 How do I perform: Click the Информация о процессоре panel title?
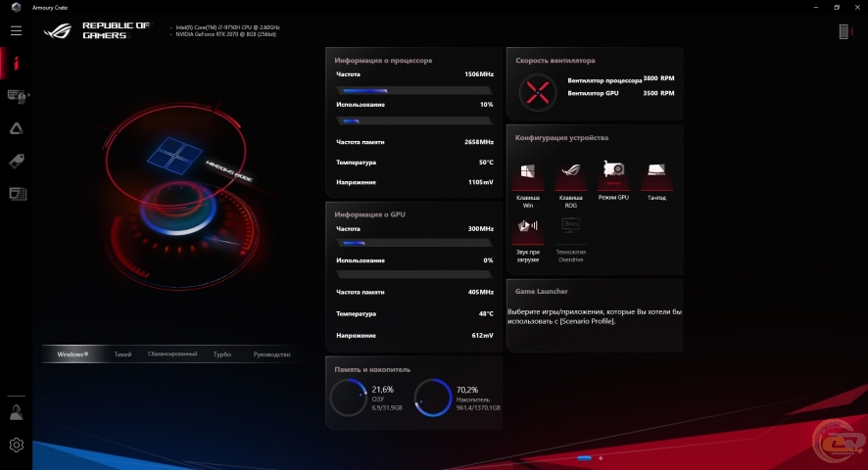point(383,61)
